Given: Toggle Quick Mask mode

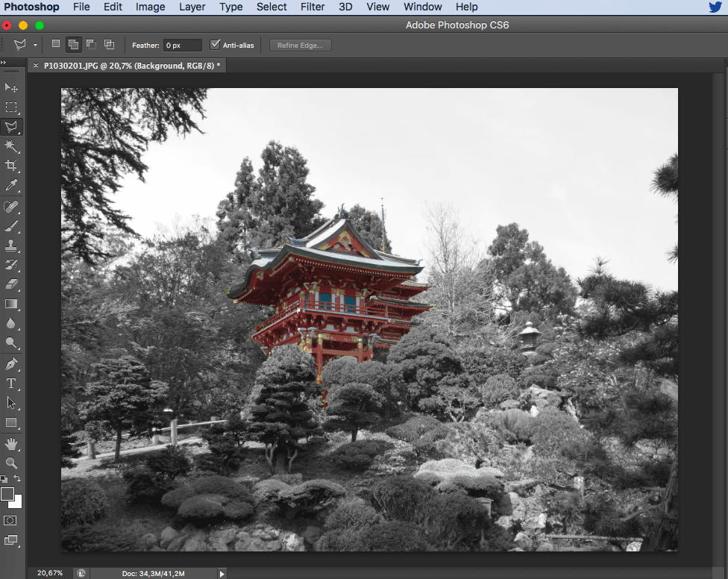Looking at the screenshot, I should click(x=11, y=520).
